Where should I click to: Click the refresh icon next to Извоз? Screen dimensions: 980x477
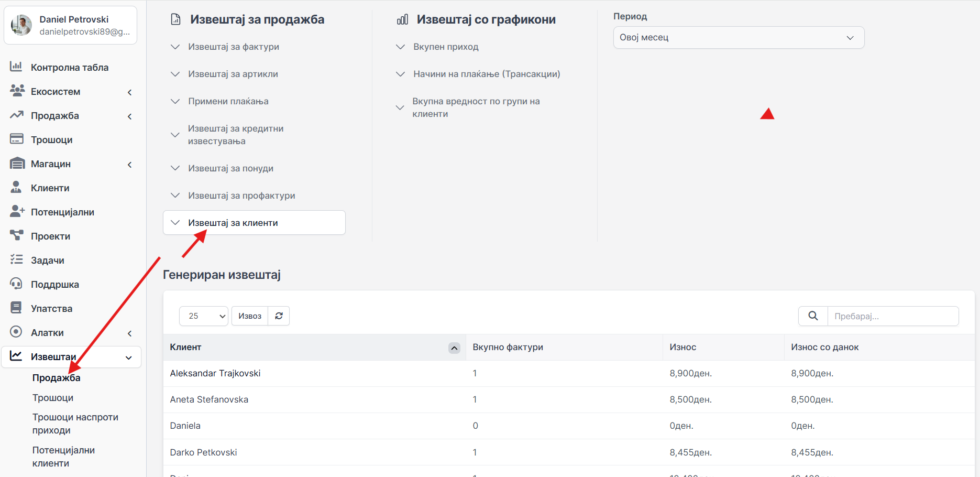[279, 316]
